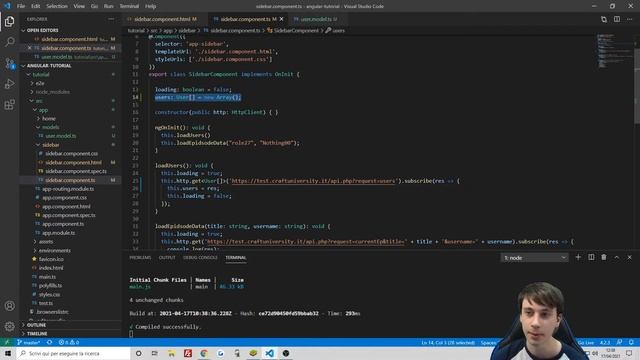
Task: Click remote window indicator in status bar
Action: (x=7, y=342)
